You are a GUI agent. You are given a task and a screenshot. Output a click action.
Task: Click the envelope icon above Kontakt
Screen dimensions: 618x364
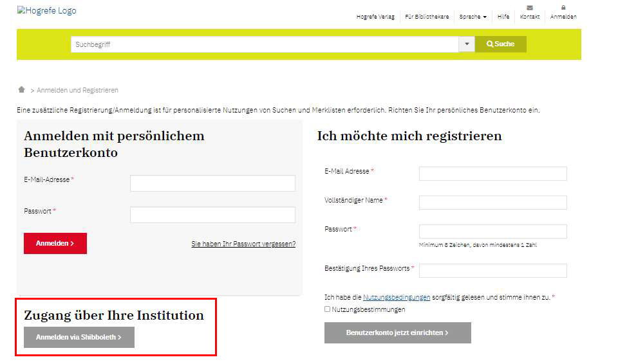tap(530, 8)
